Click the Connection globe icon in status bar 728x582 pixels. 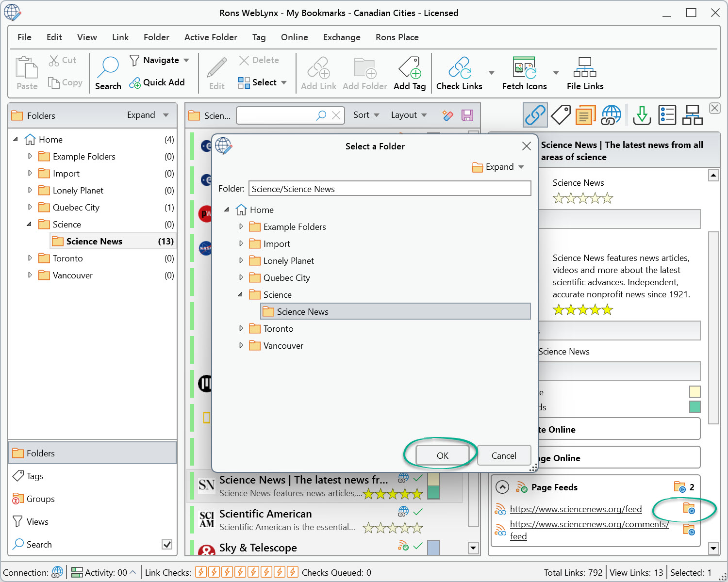[57, 572]
